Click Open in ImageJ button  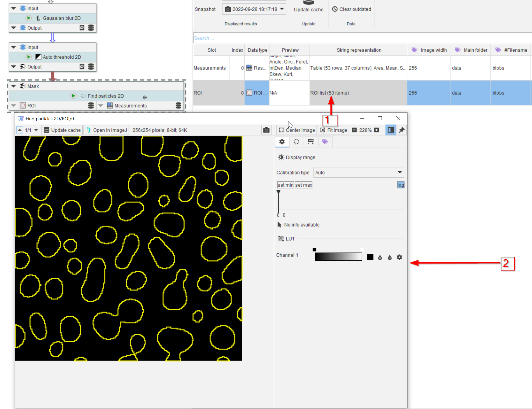pos(107,130)
